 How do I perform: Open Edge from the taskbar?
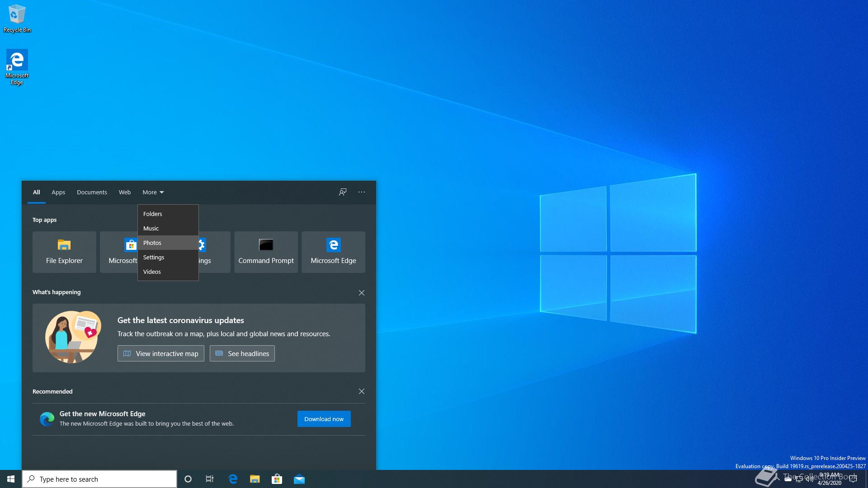(x=233, y=479)
